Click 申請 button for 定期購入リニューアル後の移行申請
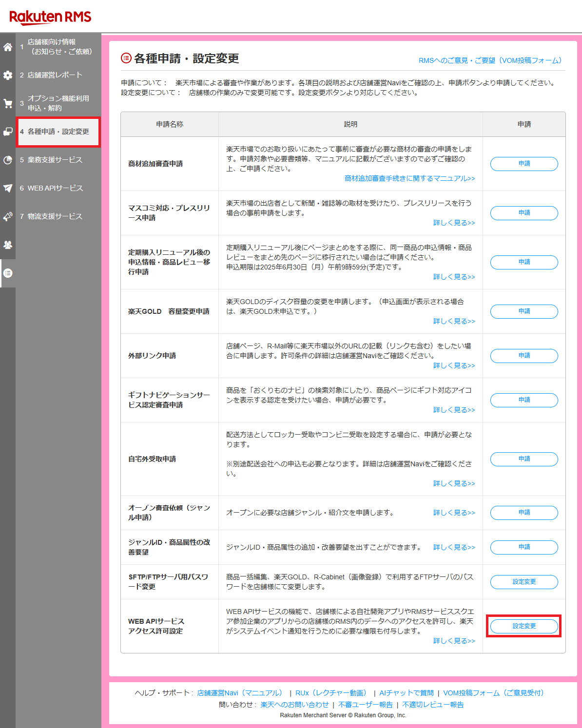 click(x=524, y=262)
